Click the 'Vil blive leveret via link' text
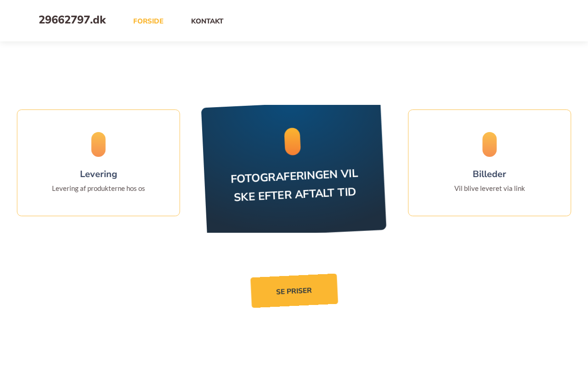 coord(490,189)
